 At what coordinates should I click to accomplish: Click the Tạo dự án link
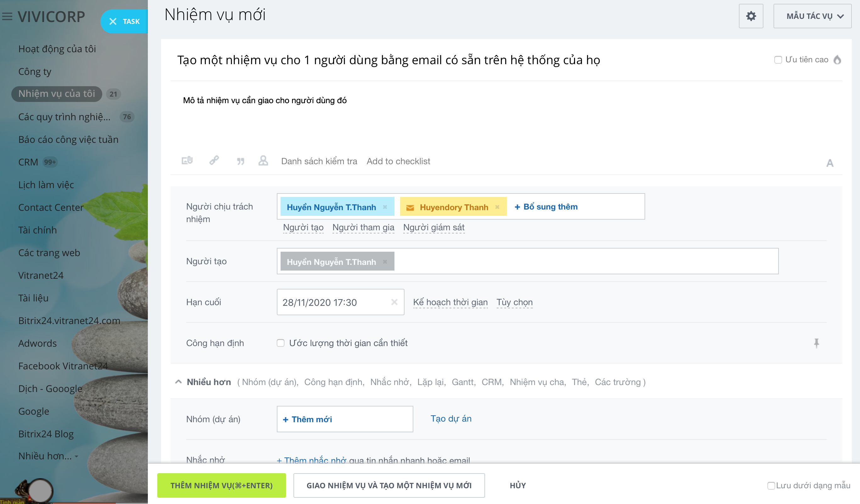click(x=450, y=419)
